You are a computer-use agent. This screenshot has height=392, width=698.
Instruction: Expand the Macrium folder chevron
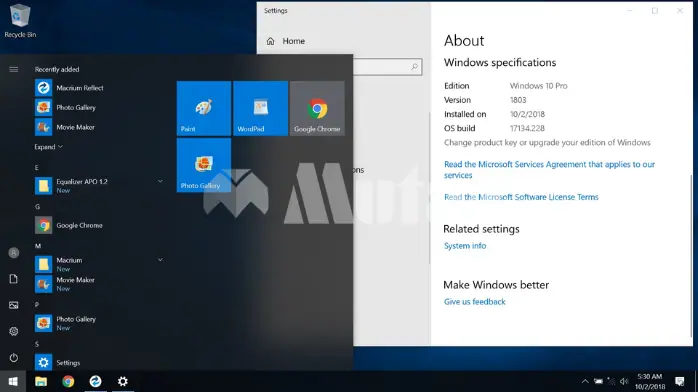pyautogui.click(x=160, y=260)
